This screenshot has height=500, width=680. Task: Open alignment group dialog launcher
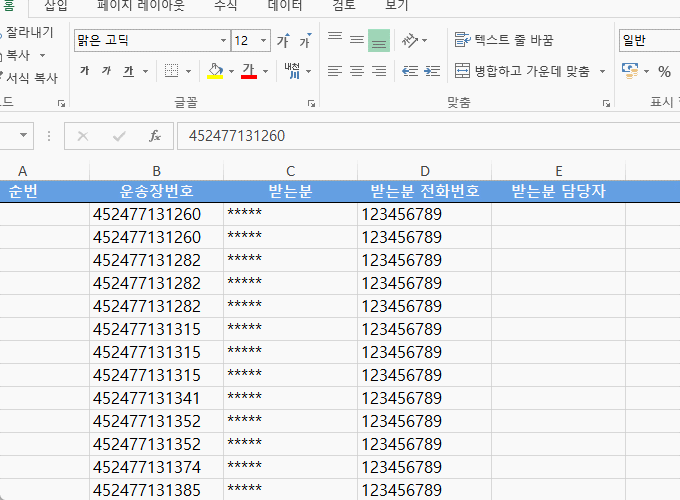(x=606, y=103)
